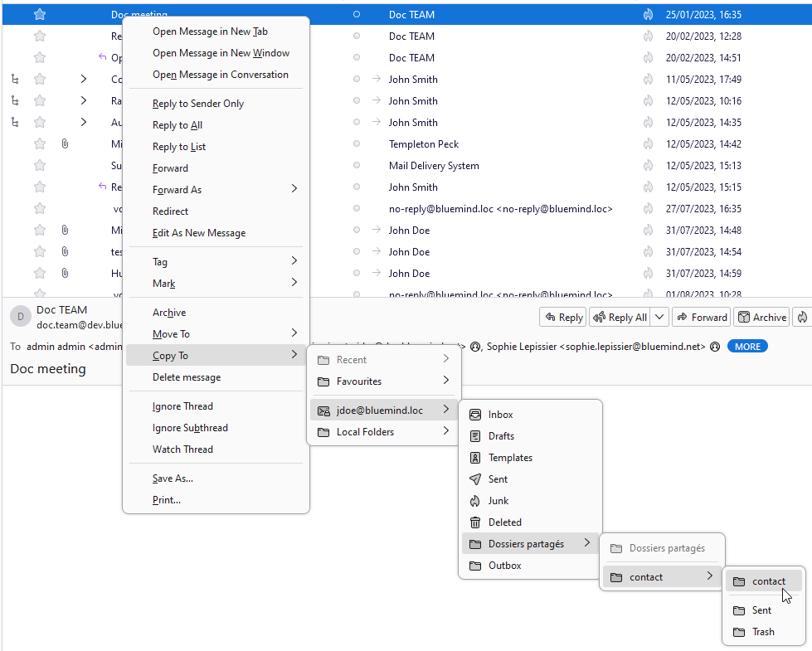This screenshot has width=812, height=651.
Task: Click the Doc TEAM sender avatar circle
Action: (x=19, y=317)
